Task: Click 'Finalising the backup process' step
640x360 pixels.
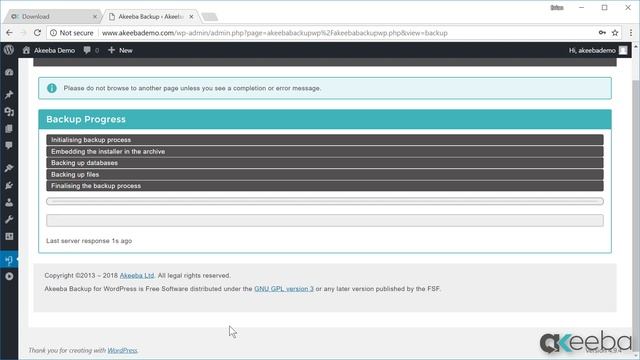Action: 325,186
